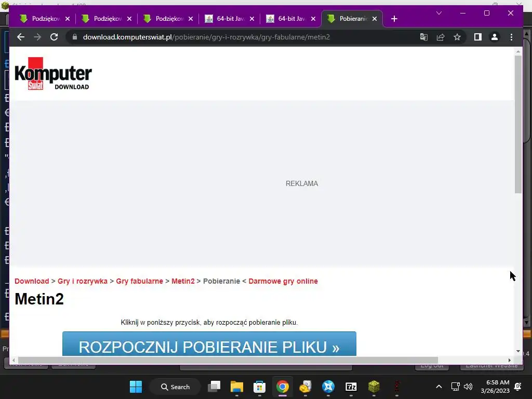
Task: Open the Chrome side panel
Action: coord(478,37)
